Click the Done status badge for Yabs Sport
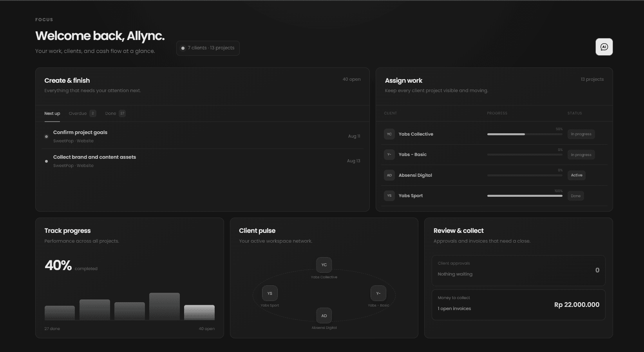Viewport: 644px width, 352px height. [x=575, y=196]
